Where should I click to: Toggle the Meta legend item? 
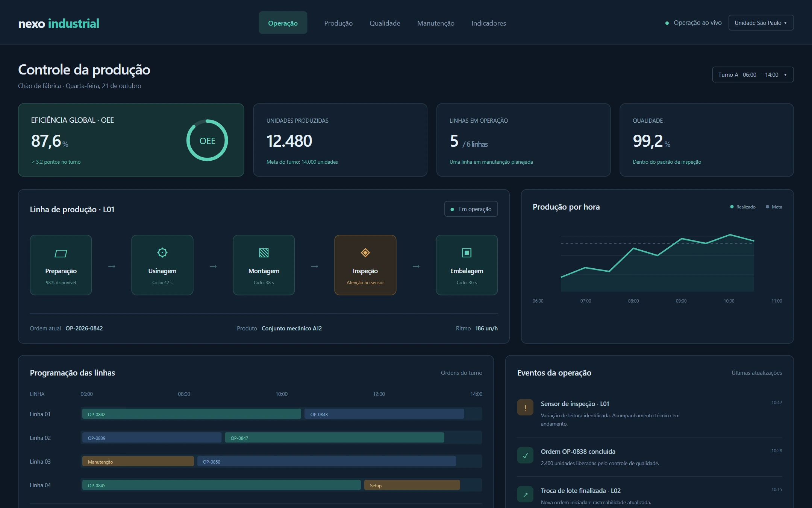774,207
